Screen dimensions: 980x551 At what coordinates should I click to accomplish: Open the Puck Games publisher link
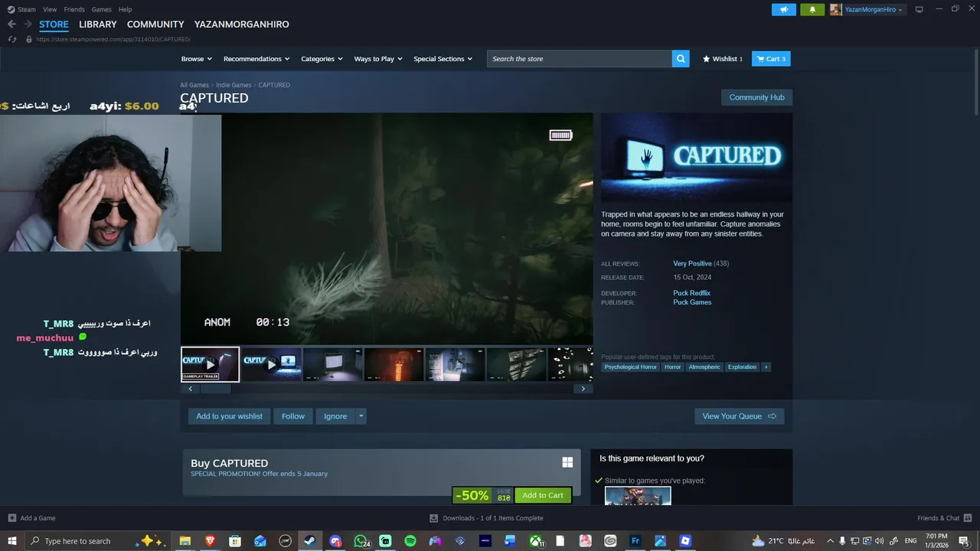click(692, 302)
